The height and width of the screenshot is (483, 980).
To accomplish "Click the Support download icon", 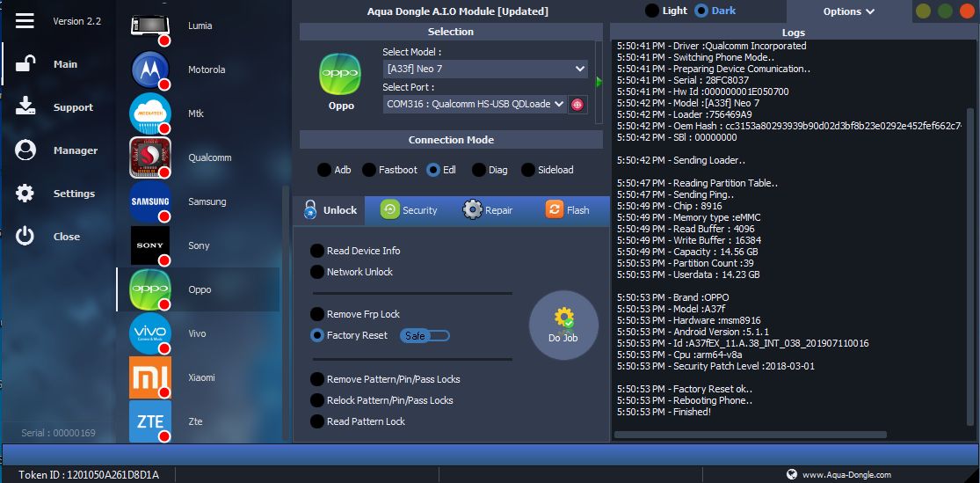I will click(x=25, y=107).
